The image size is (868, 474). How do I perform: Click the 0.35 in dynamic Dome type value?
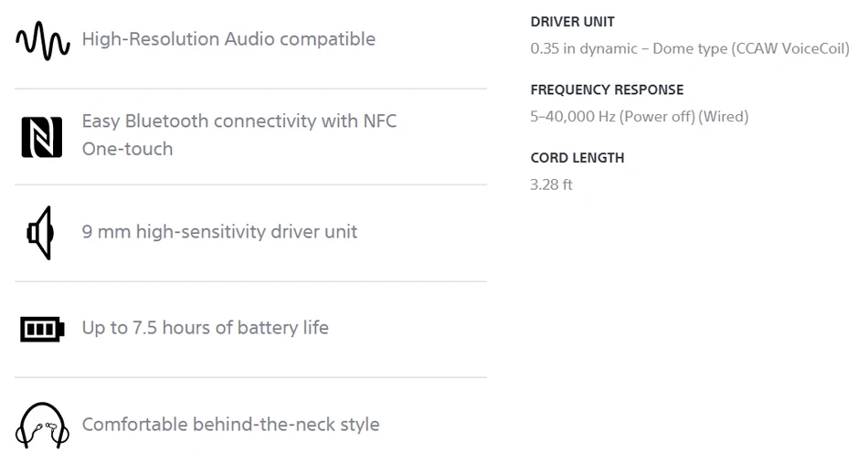click(x=690, y=48)
